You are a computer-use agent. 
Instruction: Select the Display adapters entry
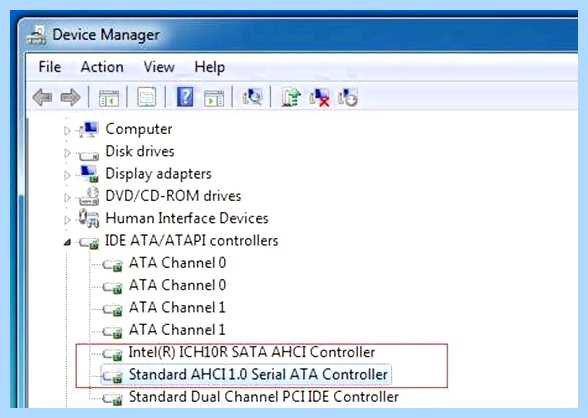click(158, 174)
